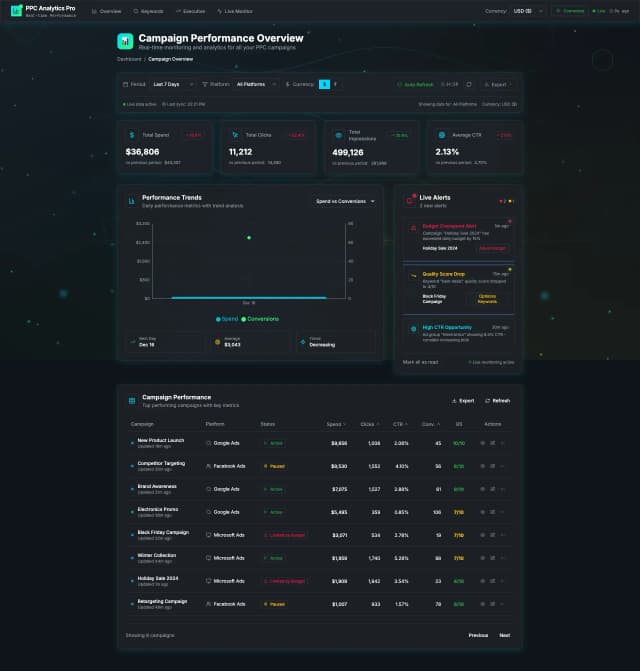This screenshot has width=640, height=671.
Task: Open the All Platforms filter dropdown
Action: click(255, 85)
